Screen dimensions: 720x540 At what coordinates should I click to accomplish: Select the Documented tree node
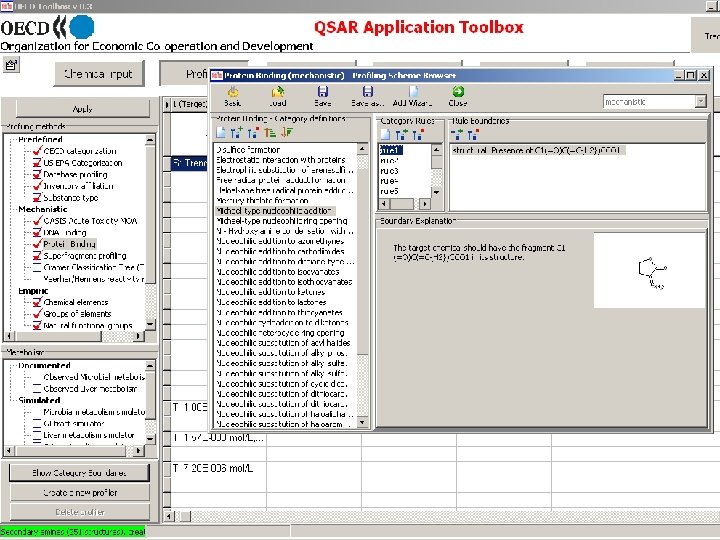[45, 366]
